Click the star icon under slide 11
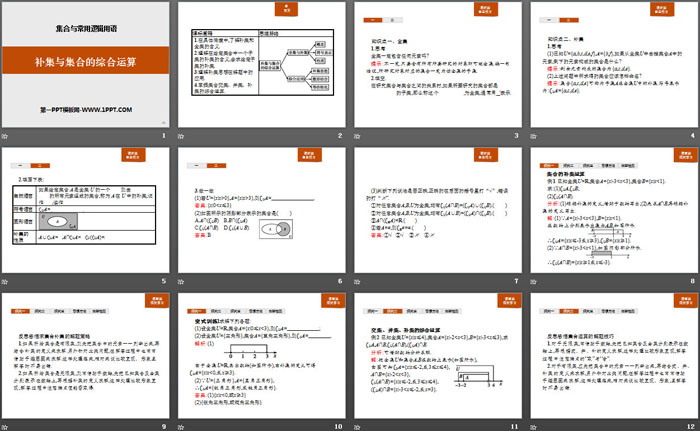Viewport: 700px width, 431px height. (x=357, y=427)
